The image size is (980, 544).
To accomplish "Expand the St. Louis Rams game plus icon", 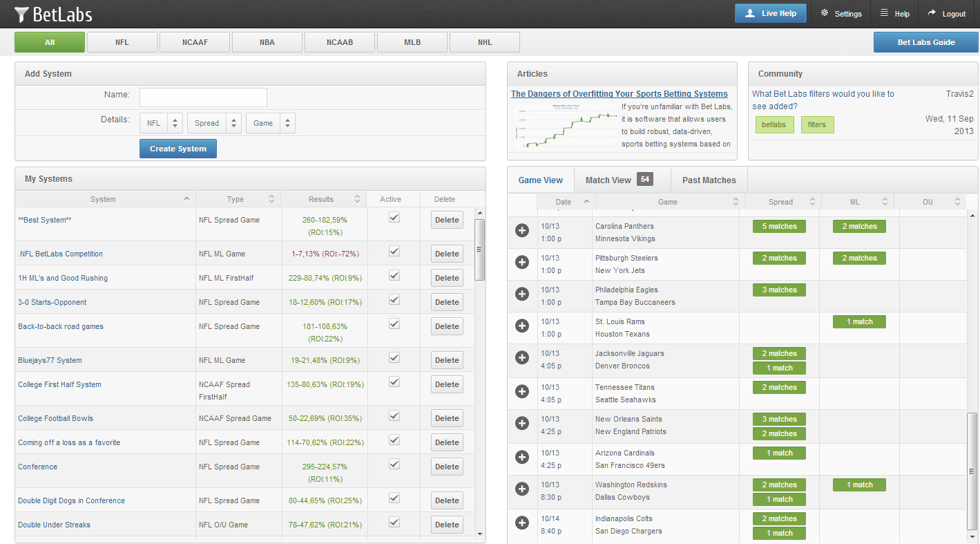I will 522,326.
